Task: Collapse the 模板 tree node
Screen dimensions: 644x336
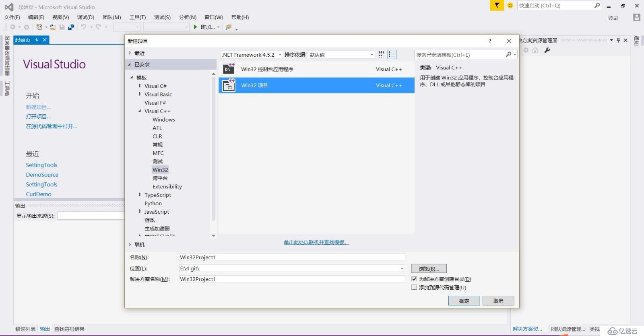Action: (x=132, y=77)
